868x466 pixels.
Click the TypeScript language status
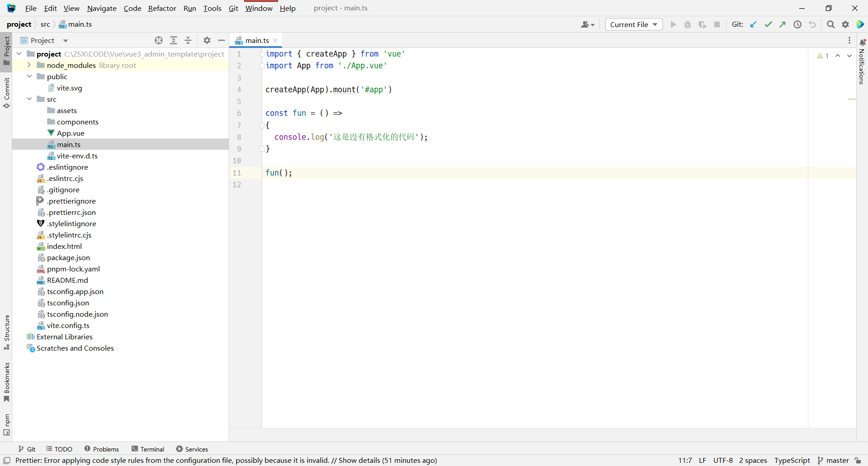pyautogui.click(x=792, y=460)
